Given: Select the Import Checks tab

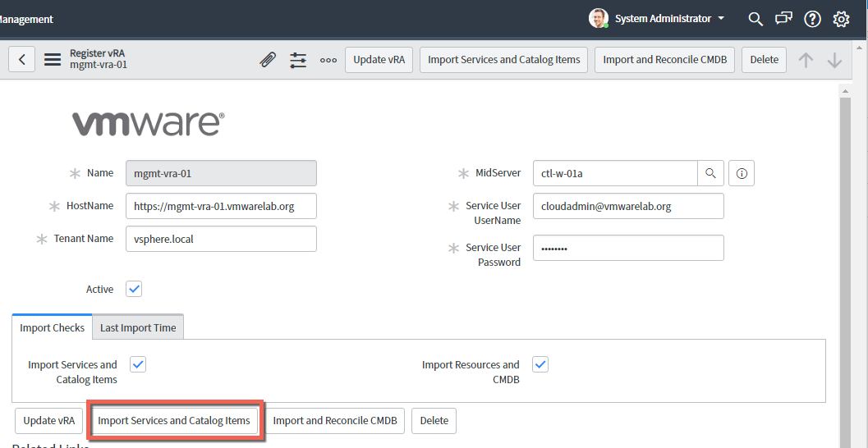Looking at the screenshot, I should coord(52,327).
